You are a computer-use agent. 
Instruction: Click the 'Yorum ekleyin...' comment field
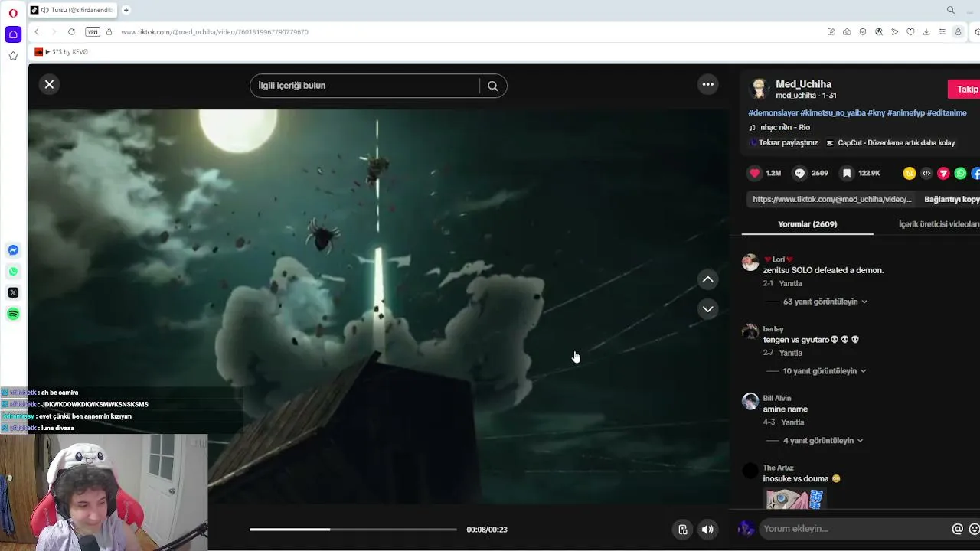[x=854, y=529]
